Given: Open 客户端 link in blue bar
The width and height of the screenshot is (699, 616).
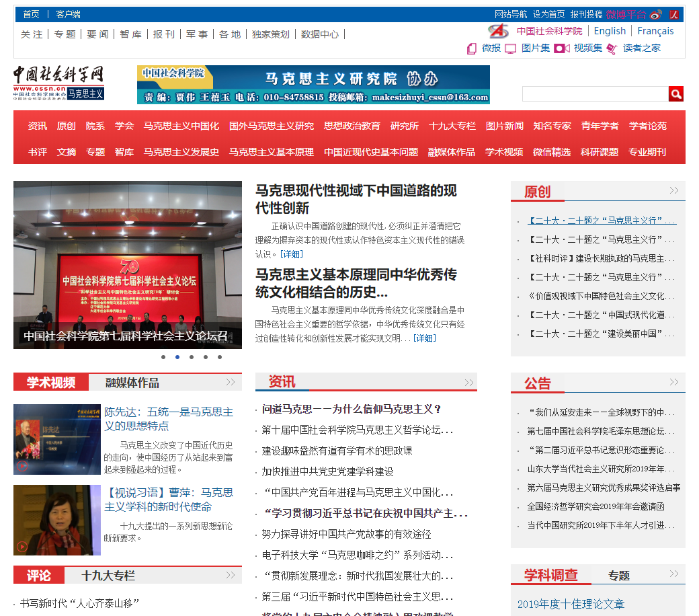Looking at the screenshot, I should 68,14.
